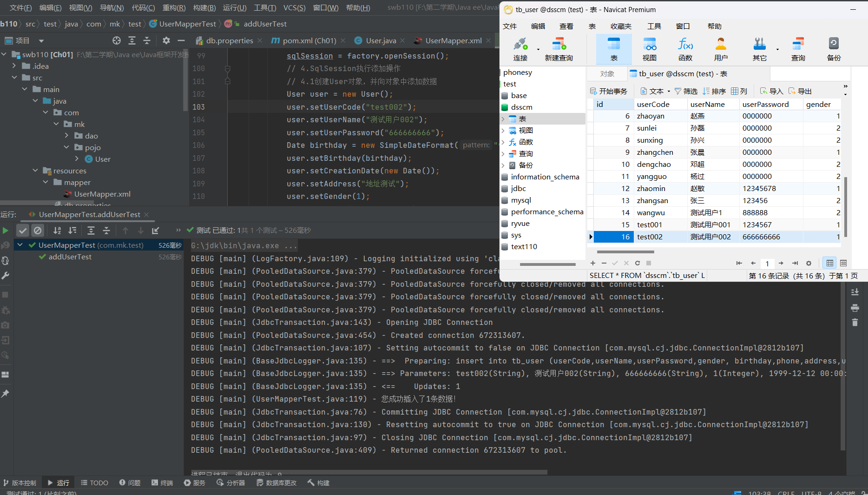Click the select opened file target icon
The height and width of the screenshot is (495, 868).
pyautogui.click(x=117, y=40)
